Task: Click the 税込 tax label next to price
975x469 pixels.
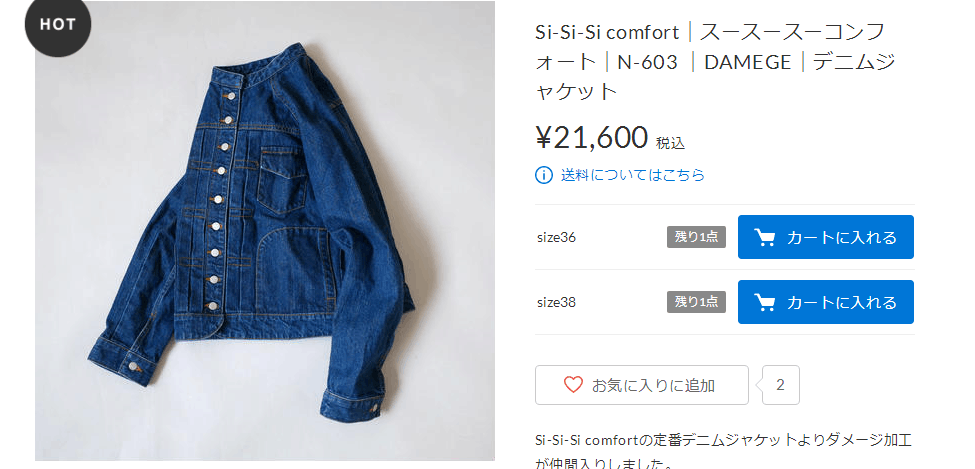Action: coord(670,143)
